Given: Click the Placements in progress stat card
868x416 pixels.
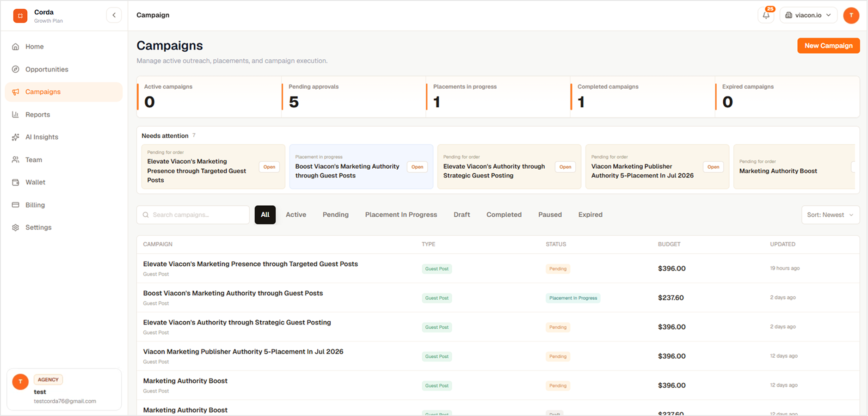Looking at the screenshot, I should [498, 97].
